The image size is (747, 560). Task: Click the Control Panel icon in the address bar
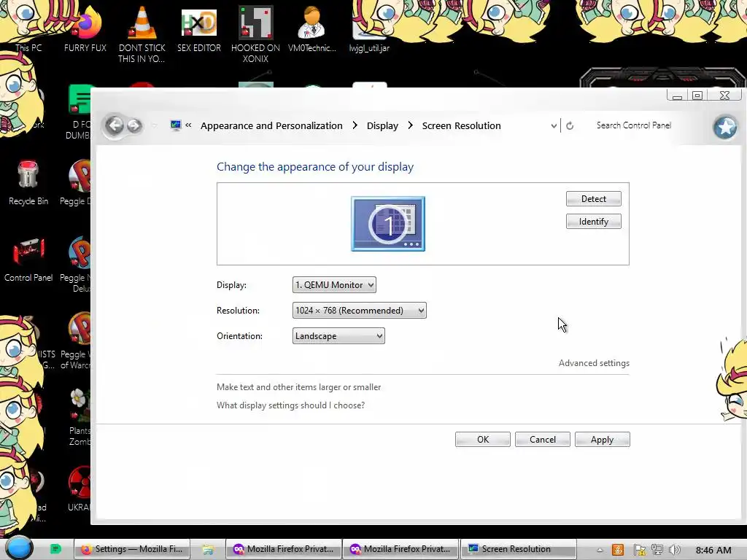click(176, 125)
